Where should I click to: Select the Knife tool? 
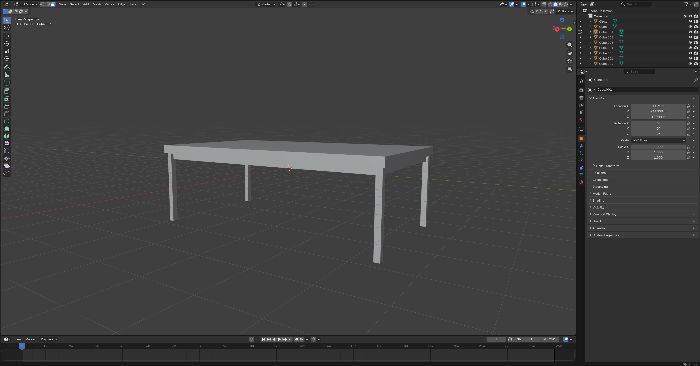click(7, 121)
